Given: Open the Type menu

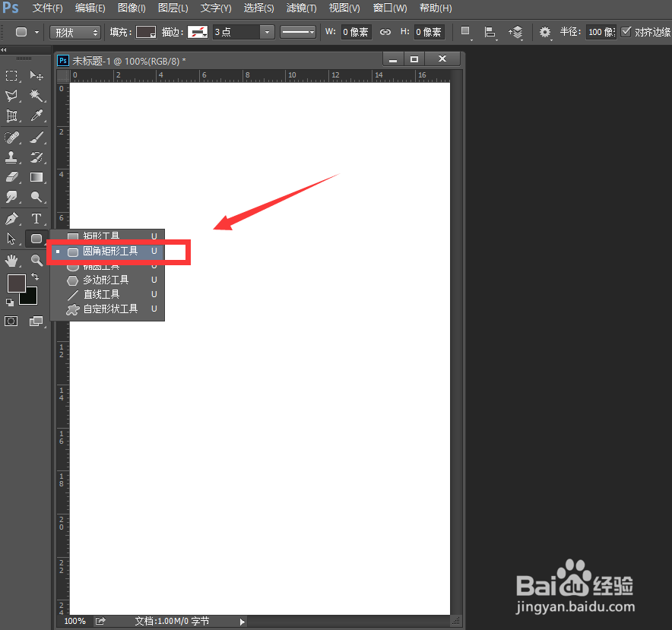Looking at the screenshot, I should point(216,8).
